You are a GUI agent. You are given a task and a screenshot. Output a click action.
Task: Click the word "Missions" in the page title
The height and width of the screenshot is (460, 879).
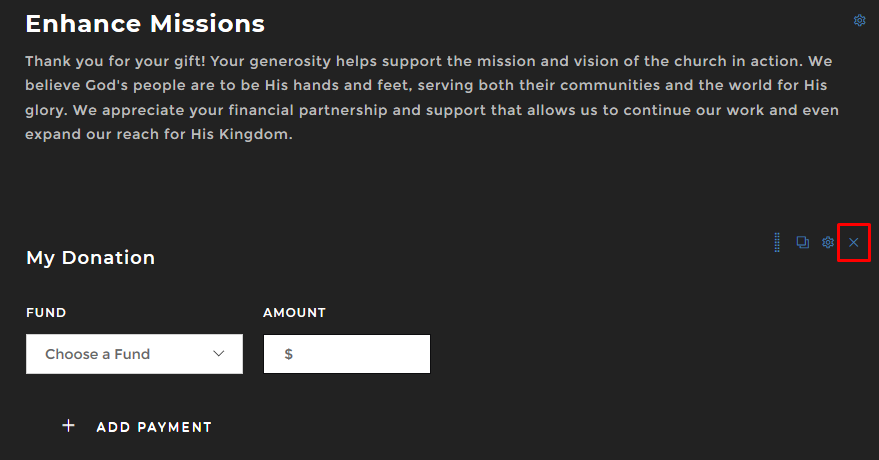pyautogui.click(x=208, y=23)
